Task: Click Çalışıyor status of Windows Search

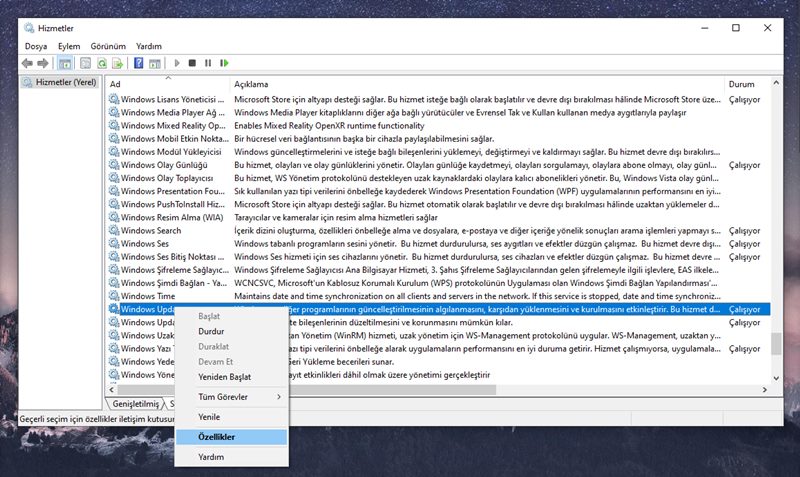Action: click(744, 231)
